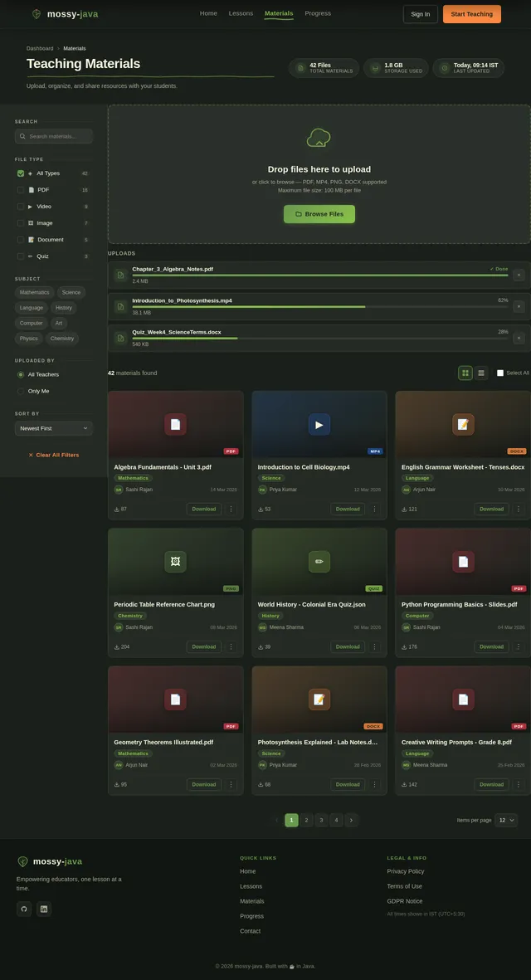
Task: Check the PDF file type filter
Action: [x=21, y=190]
